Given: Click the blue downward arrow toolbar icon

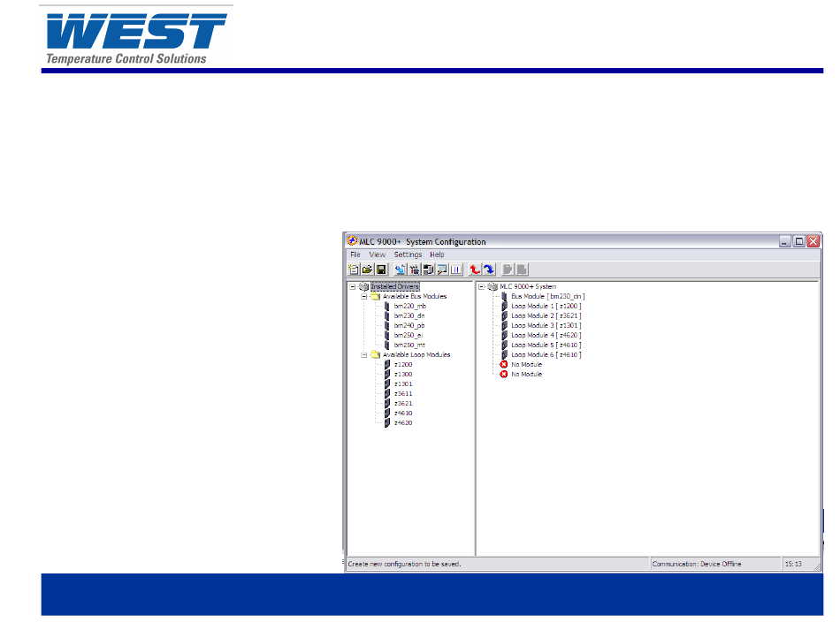Looking at the screenshot, I should [x=489, y=269].
